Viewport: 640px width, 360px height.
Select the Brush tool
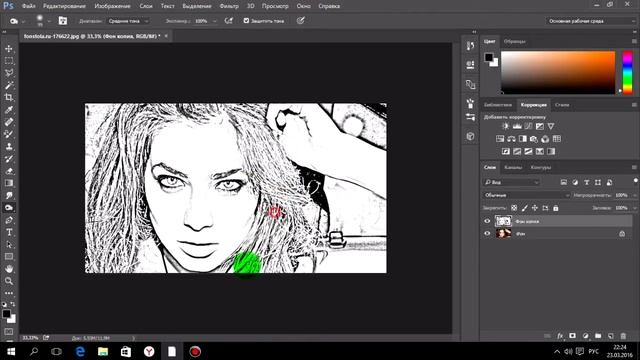pos(9,134)
